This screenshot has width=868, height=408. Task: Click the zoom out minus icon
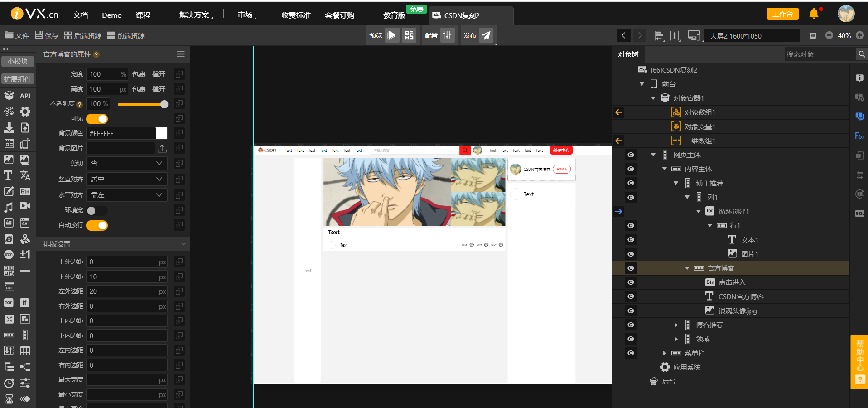(829, 35)
